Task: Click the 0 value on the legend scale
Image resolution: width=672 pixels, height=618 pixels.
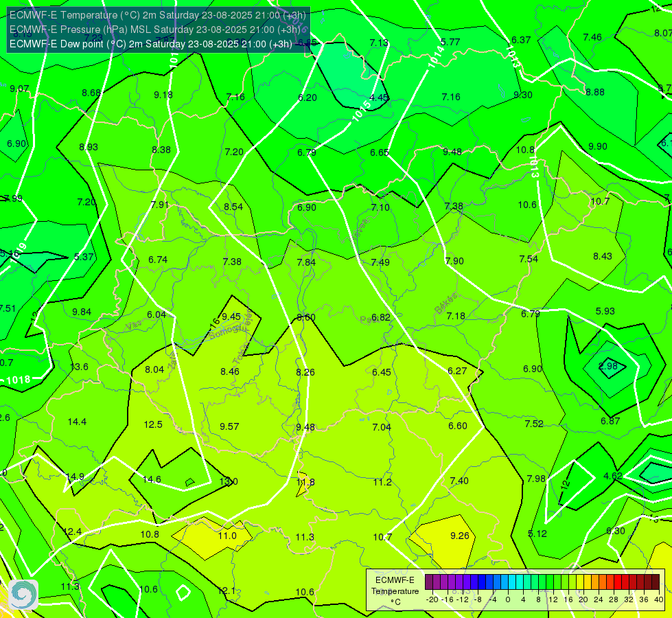Action: coord(508,599)
